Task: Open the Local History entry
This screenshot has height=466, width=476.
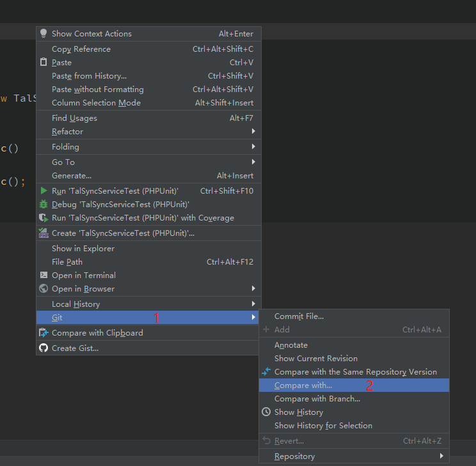Action: 148,304
